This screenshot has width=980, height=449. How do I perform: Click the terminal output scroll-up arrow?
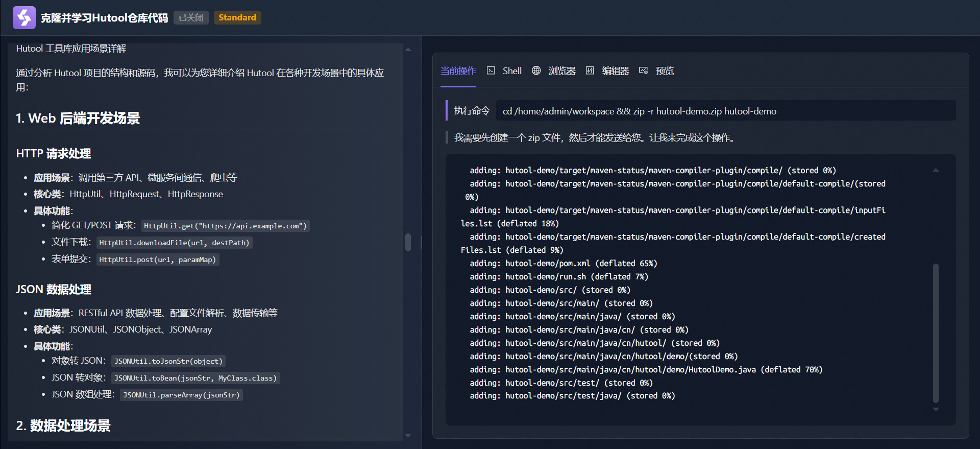936,170
